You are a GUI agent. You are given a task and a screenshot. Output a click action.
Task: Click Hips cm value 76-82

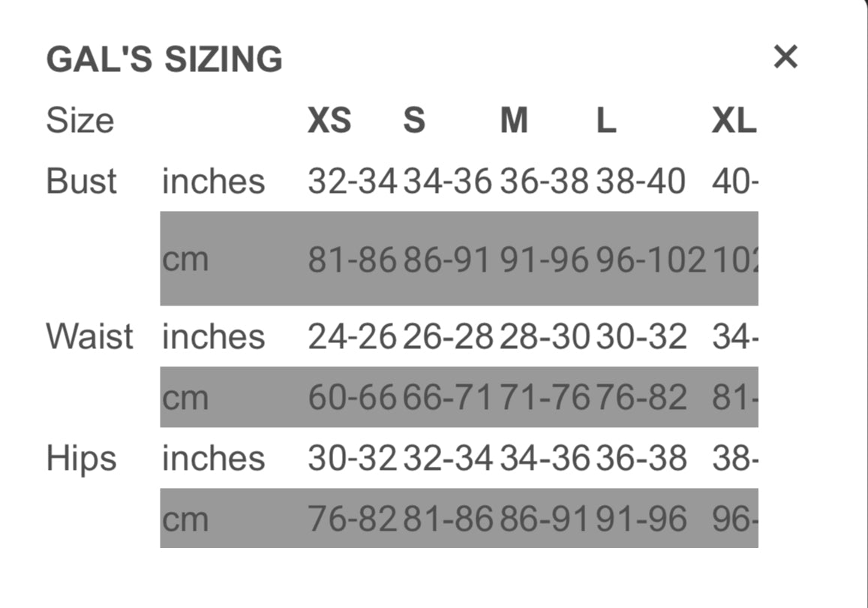[352, 519]
